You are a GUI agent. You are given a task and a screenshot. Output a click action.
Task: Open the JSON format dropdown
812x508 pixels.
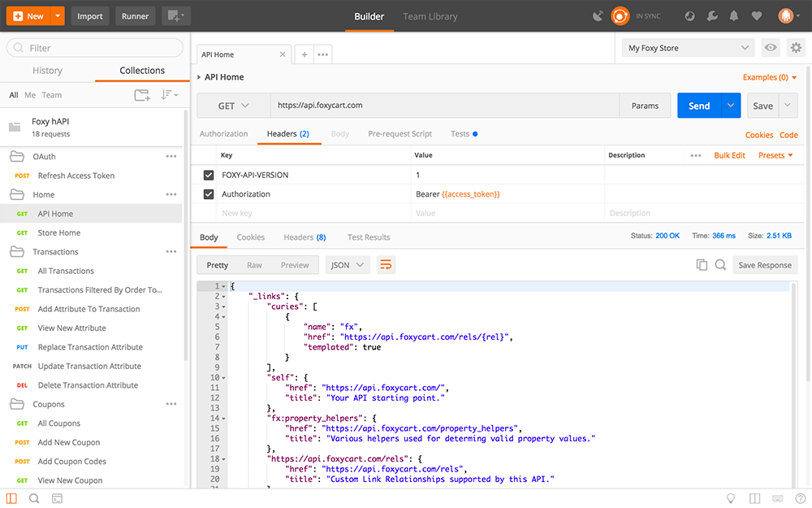pyautogui.click(x=348, y=265)
